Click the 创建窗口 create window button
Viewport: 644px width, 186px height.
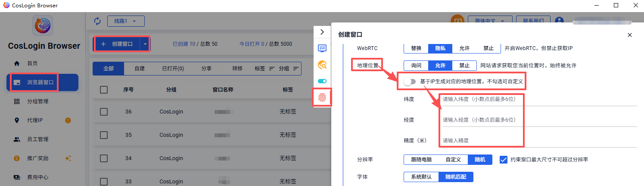117,44
